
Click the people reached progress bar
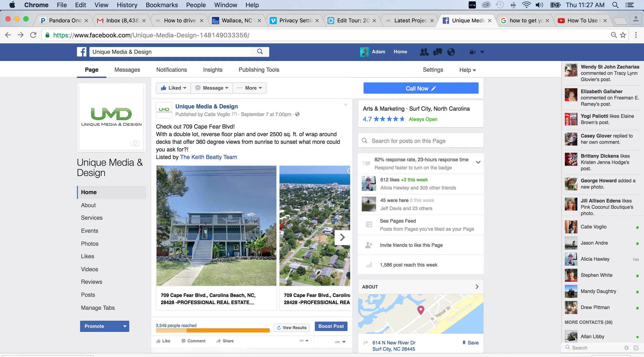pos(213,330)
